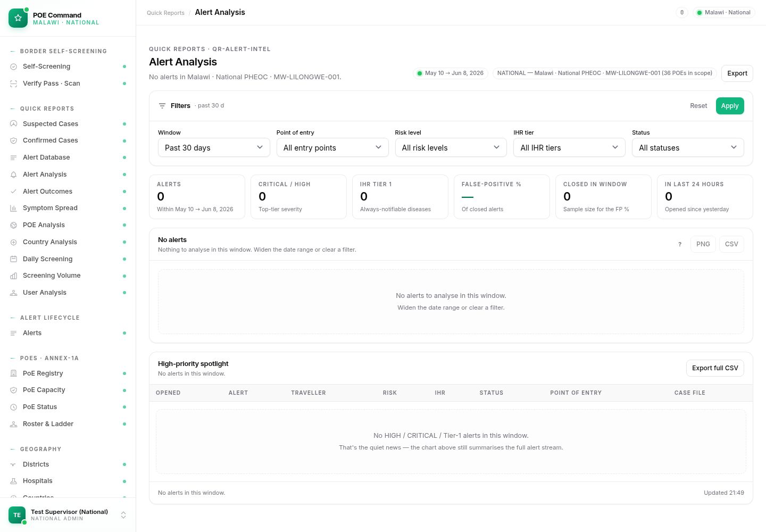
Task: Click the Confirmed Cases shield icon
Action: click(x=14, y=140)
